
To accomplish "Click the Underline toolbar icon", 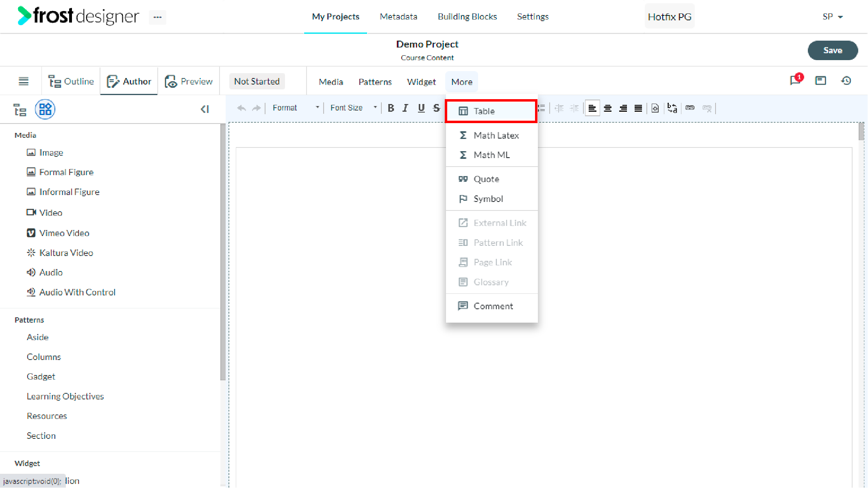I will (421, 108).
